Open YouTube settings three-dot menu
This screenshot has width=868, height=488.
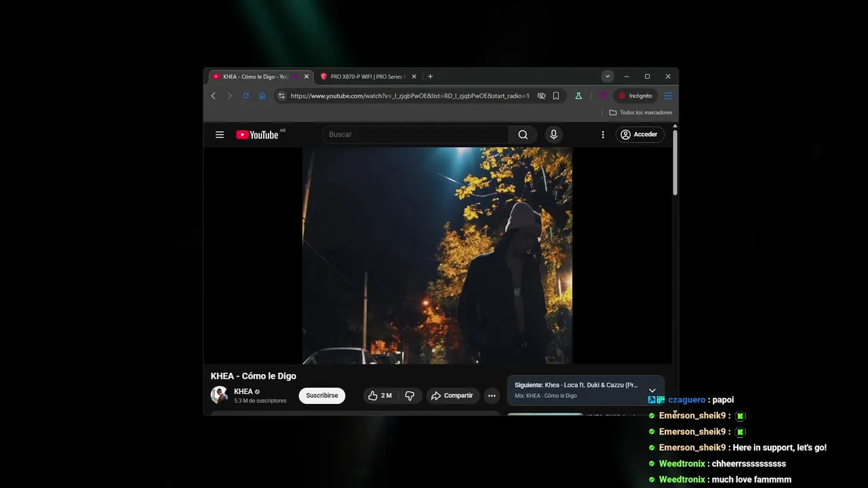[603, 135]
